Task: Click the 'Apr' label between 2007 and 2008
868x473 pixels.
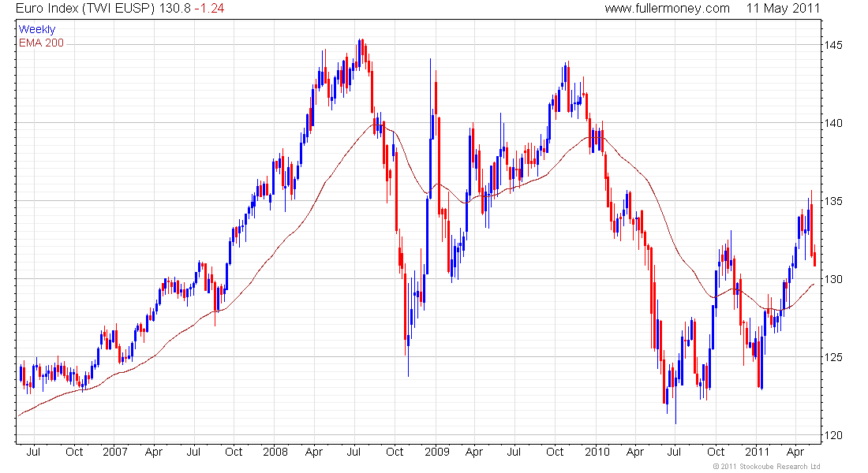Action: tap(153, 452)
